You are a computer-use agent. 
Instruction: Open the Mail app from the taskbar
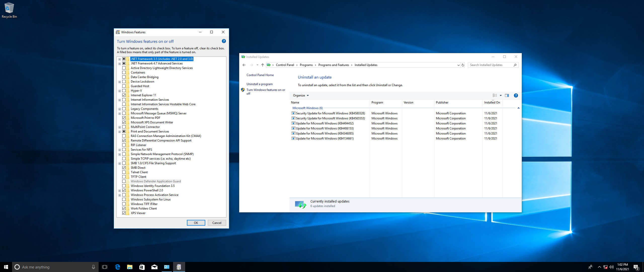click(x=154, y=267)
